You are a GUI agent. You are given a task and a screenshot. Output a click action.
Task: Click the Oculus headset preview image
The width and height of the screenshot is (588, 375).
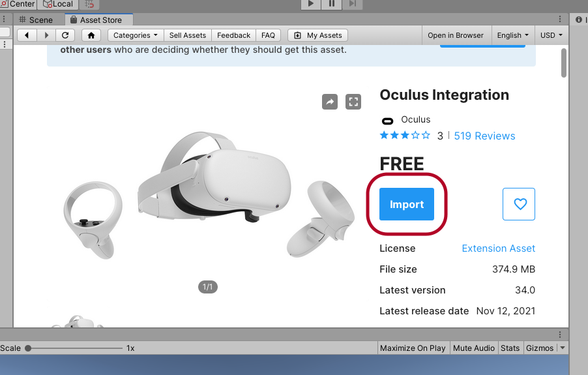pyautogui.click(x=208, y=194)
